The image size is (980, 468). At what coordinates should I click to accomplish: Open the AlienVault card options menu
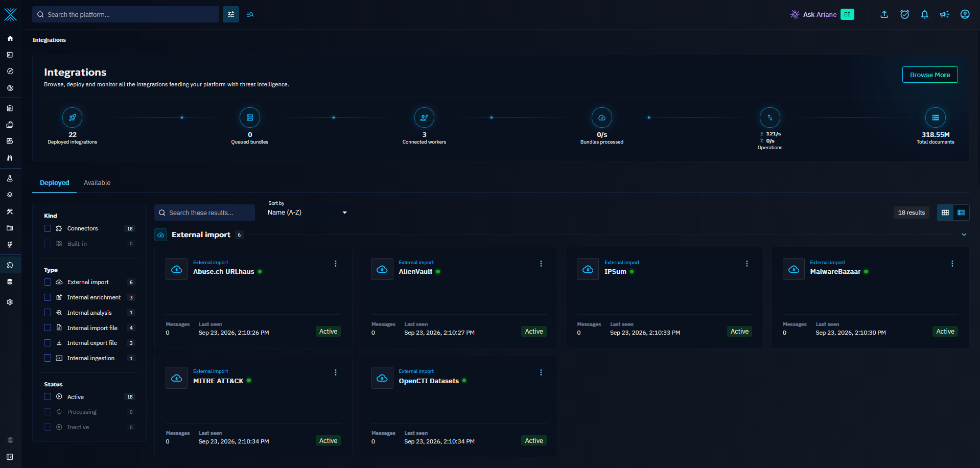pos(541,264)
